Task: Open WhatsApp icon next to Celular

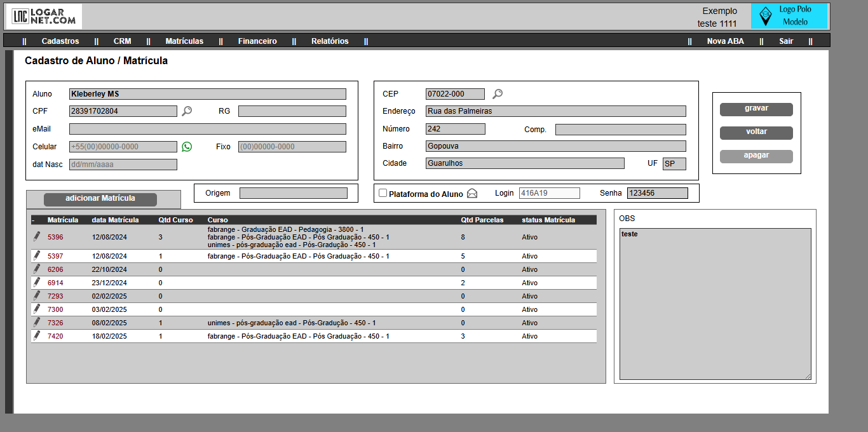Action: [x=187, y=147]
